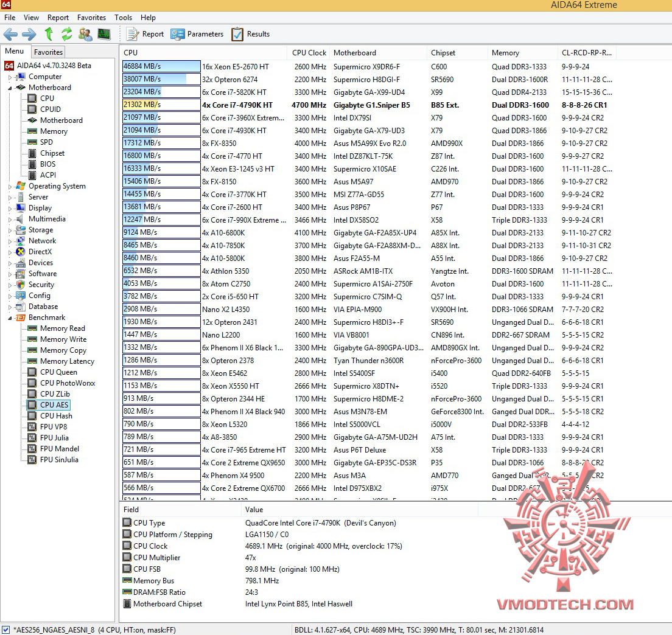Select the FPU SinJulia benchmark
The width and height of the screenshot is (672, 635).
point(59,459)
